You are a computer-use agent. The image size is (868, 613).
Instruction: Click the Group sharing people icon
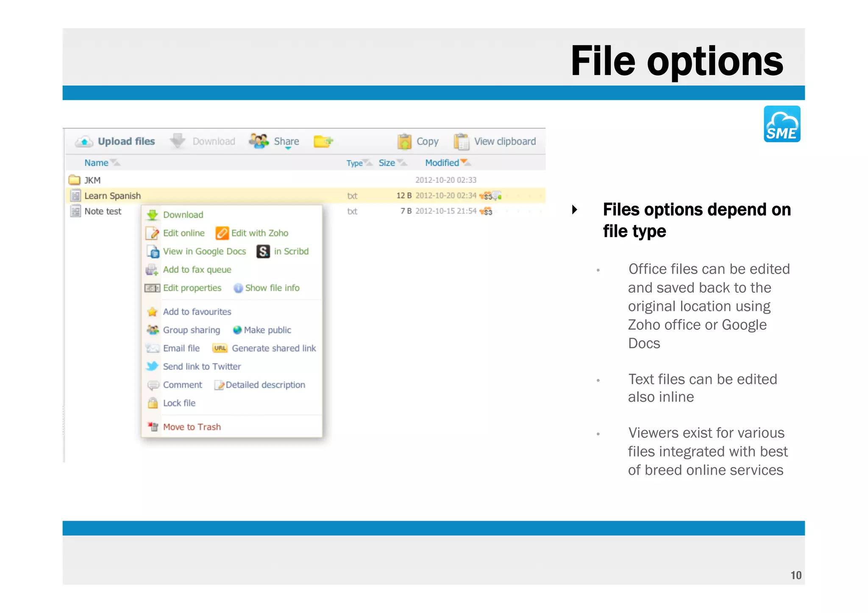[153, 330]
